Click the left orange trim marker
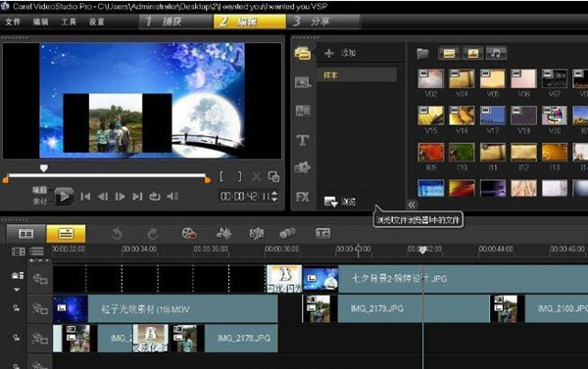 tap(6, 180)
